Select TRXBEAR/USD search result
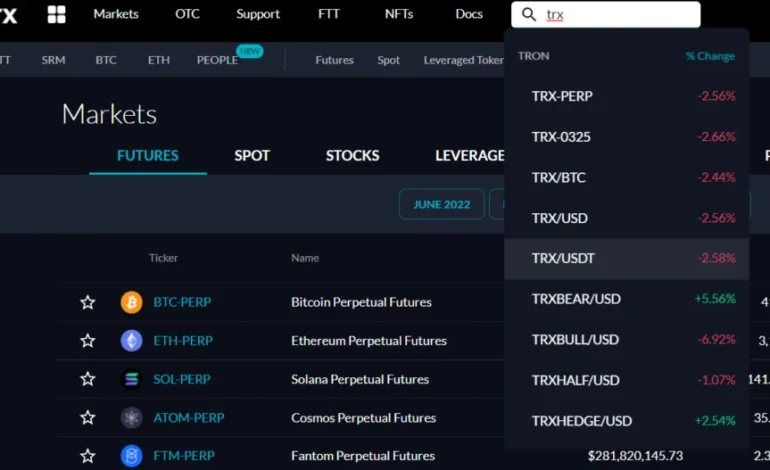Screen dimensions: 770x470 coord(627,299)
